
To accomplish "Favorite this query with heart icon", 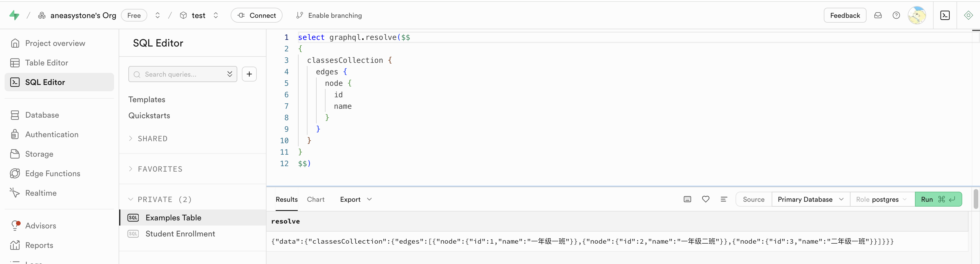I will click(x=706, y=199).
